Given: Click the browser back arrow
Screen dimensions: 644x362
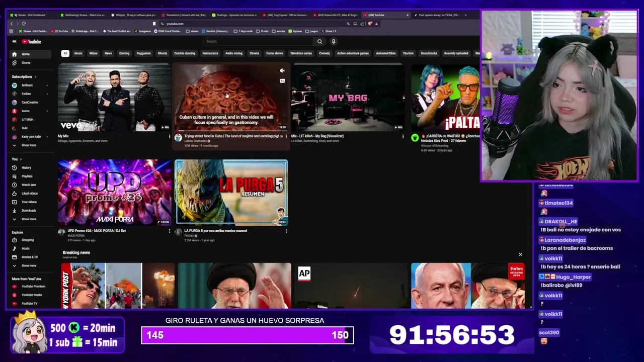Looking at the screenshot, I should coord(12,24).
